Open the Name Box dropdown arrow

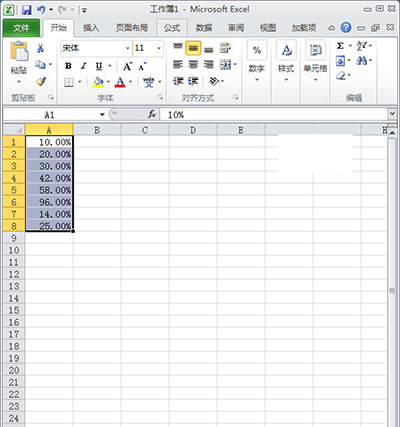pyautogui.click(x=102, y=115)
